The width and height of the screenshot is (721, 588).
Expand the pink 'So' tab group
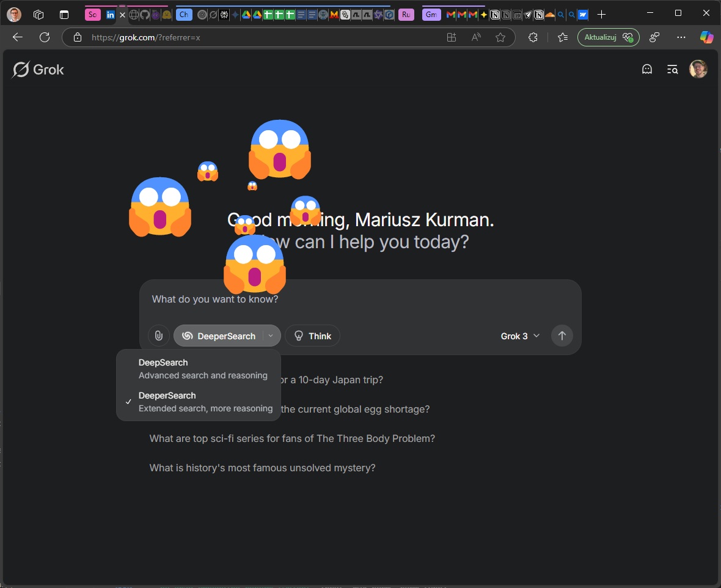(92, 14)
